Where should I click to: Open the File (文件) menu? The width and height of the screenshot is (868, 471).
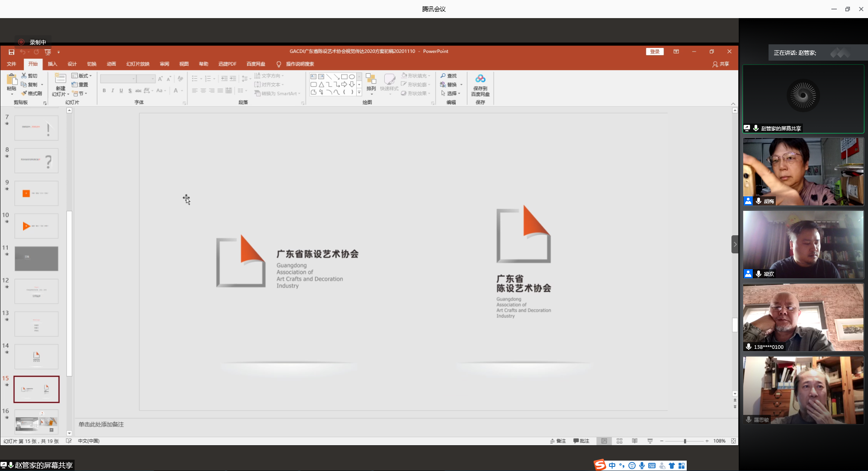(12, 64)
